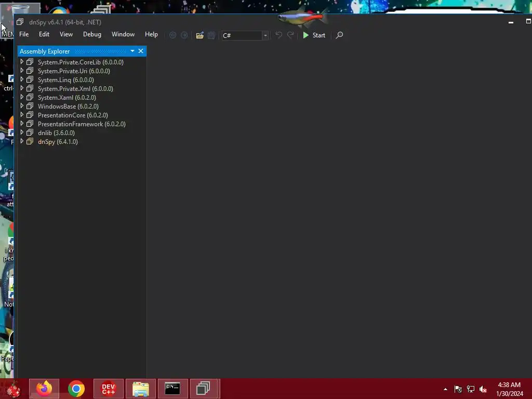Open the C# language dropdown

click(265, 35)
